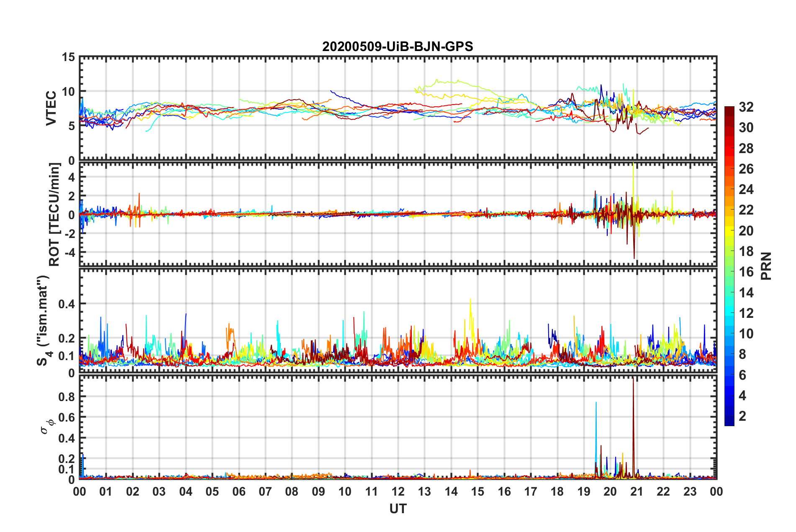Click colorbar tick label 20
This screenshot has height=532, width=796.
(746, 231)
